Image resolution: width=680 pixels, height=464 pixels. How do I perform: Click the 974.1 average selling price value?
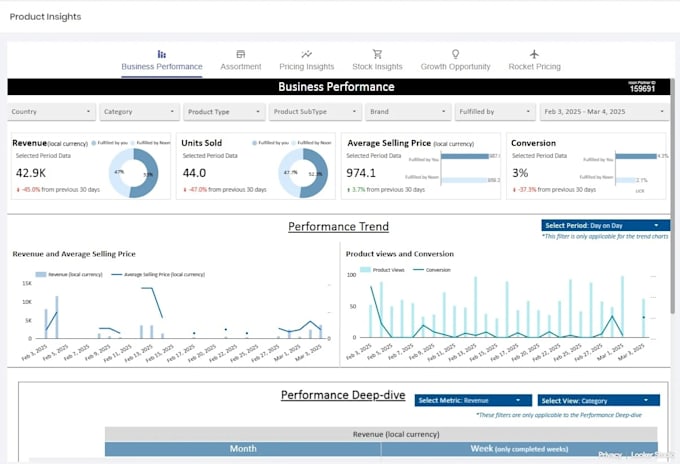[x=361, y=173]
